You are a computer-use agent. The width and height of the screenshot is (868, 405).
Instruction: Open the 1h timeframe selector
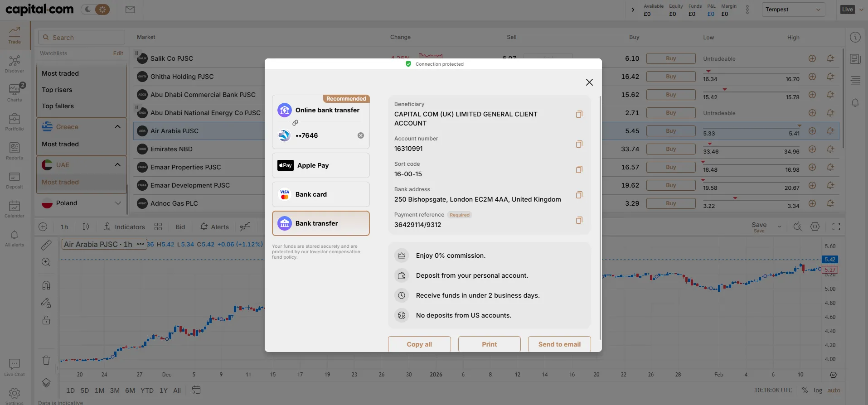[x=64, y=227]
